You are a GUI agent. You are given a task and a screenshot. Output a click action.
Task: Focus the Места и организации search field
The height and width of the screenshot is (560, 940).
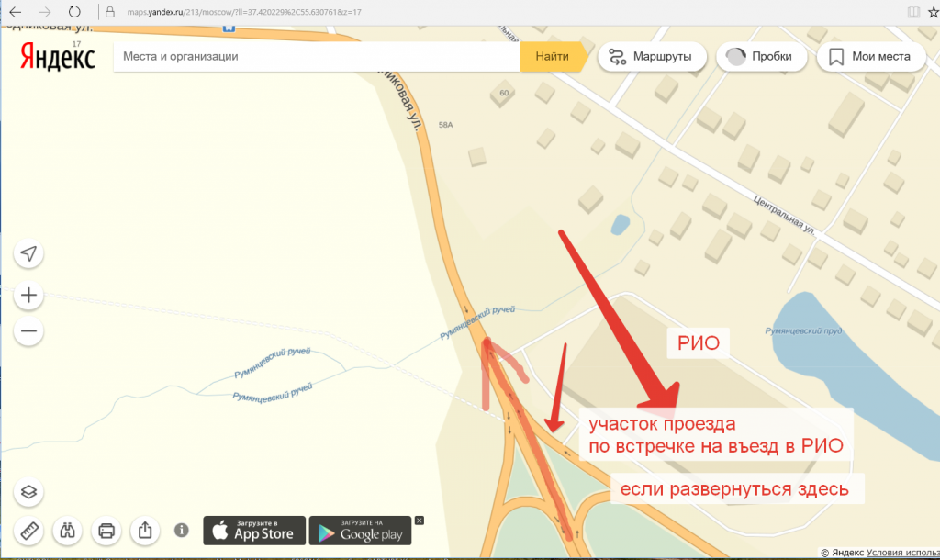(317, 56)
